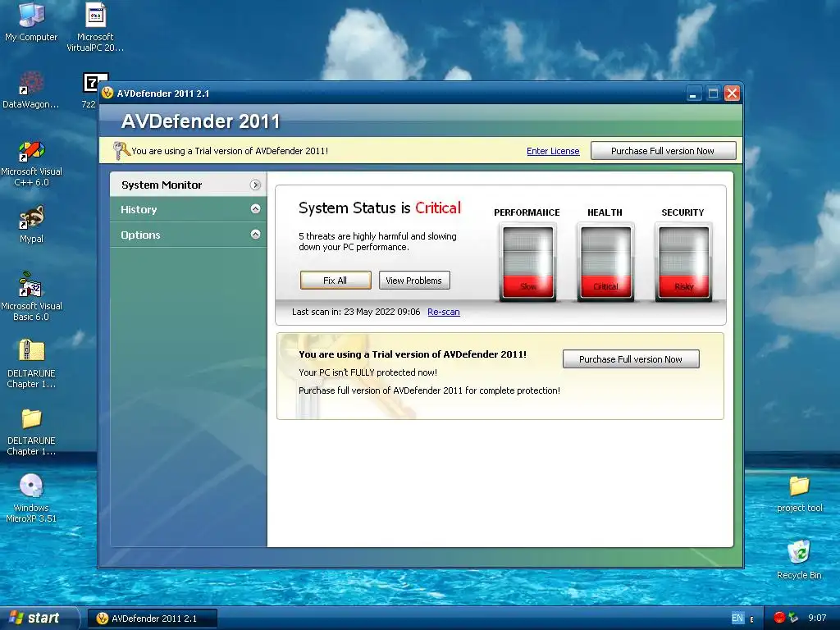Open the Options section
This screenshot has height=630, width=840.
[x=188, y=235]
